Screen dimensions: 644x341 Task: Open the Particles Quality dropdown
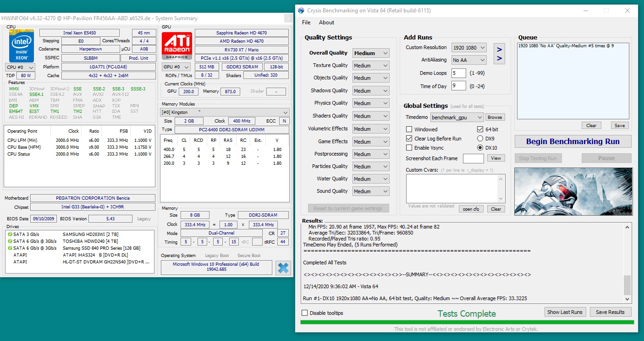click(x=371, y=167)
